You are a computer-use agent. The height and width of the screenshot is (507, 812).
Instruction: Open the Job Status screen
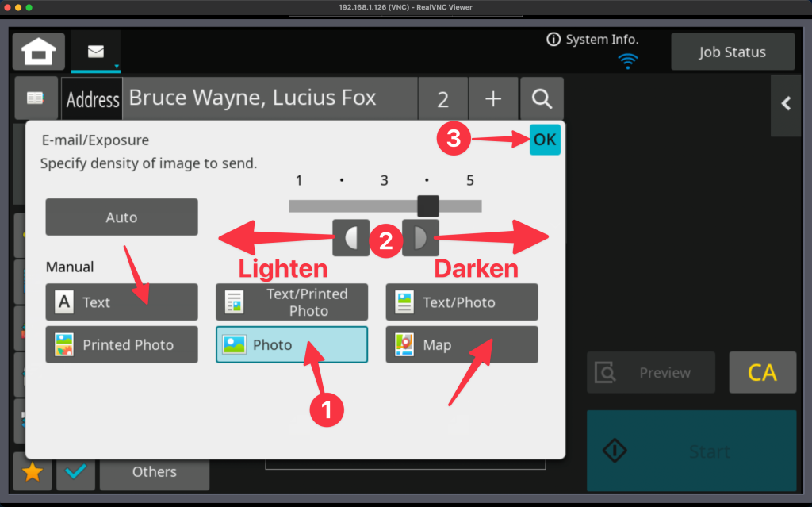pyautogui.click(x=732, y=52)
